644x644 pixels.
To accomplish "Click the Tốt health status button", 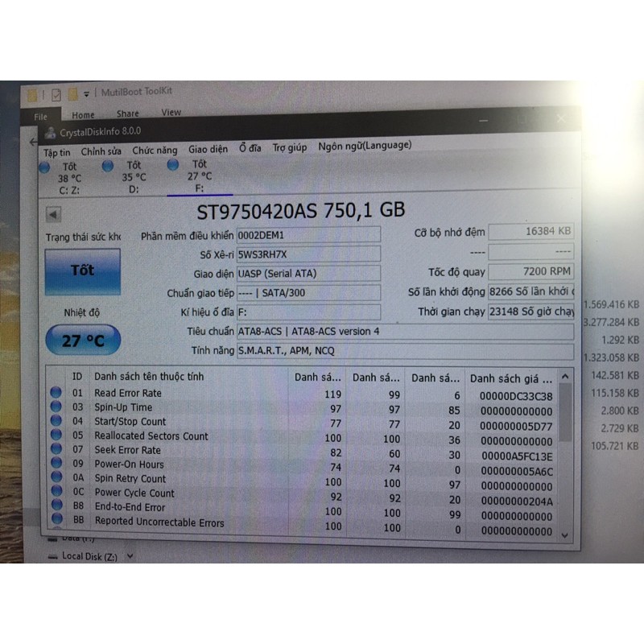I will click(x=83, y=271).
